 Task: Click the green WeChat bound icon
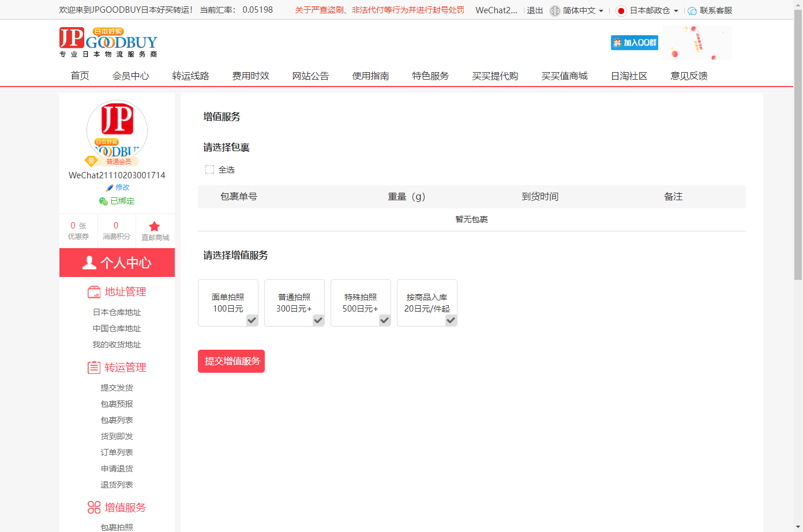point(103,201)
